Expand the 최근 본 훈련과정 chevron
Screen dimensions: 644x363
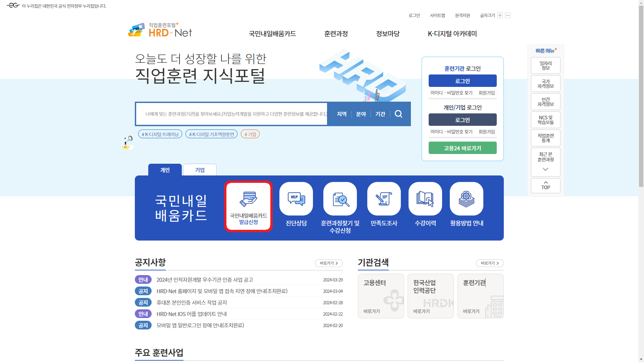(x=546, y=169)
